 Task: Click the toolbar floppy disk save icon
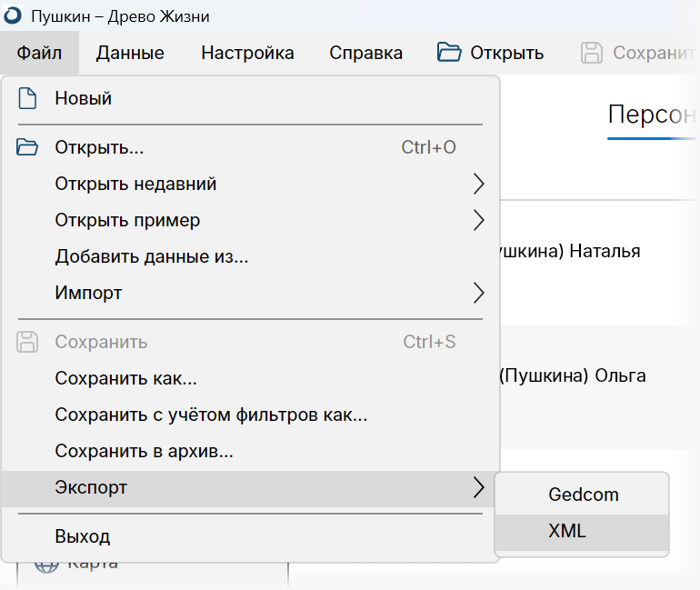point(592,53)
